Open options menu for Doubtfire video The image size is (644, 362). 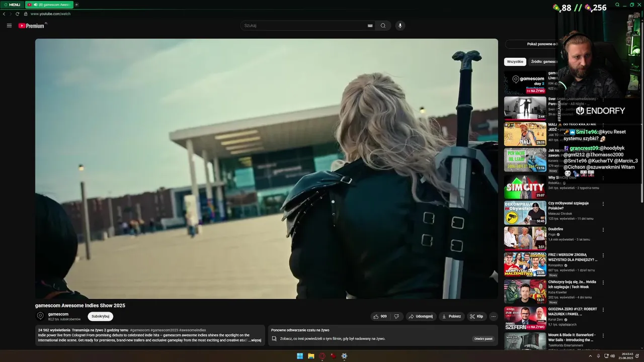coord(603,229)
